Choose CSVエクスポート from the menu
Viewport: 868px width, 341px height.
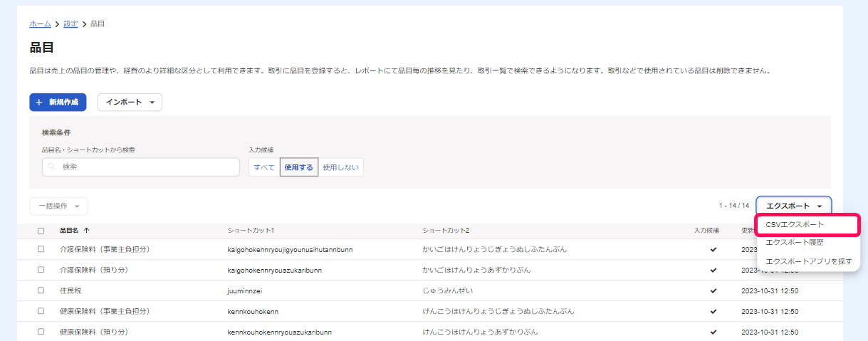click(795, 224)
